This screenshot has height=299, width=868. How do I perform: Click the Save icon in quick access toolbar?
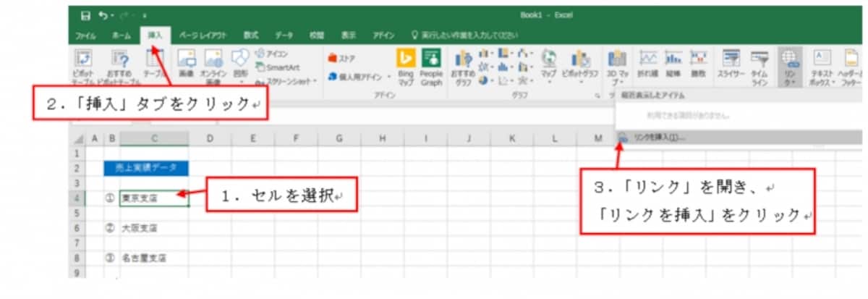point(86,15)
